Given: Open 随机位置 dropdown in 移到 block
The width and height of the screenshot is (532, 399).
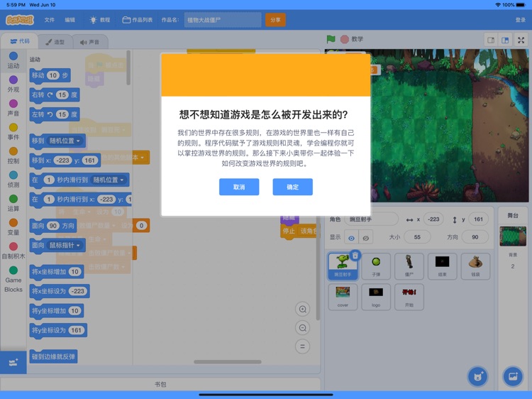Looking at the screenshot, I should pos(65,141).
